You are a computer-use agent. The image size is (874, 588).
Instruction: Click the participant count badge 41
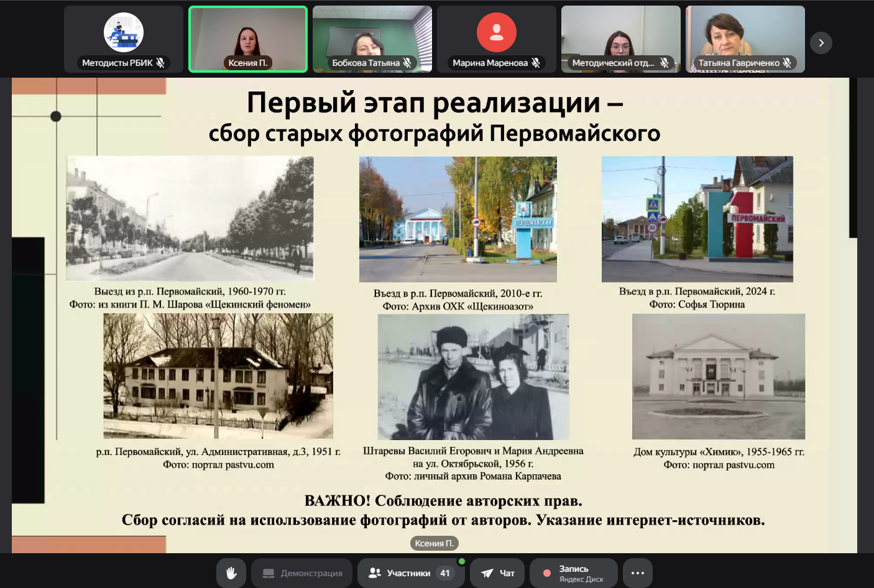coord(445,573)
